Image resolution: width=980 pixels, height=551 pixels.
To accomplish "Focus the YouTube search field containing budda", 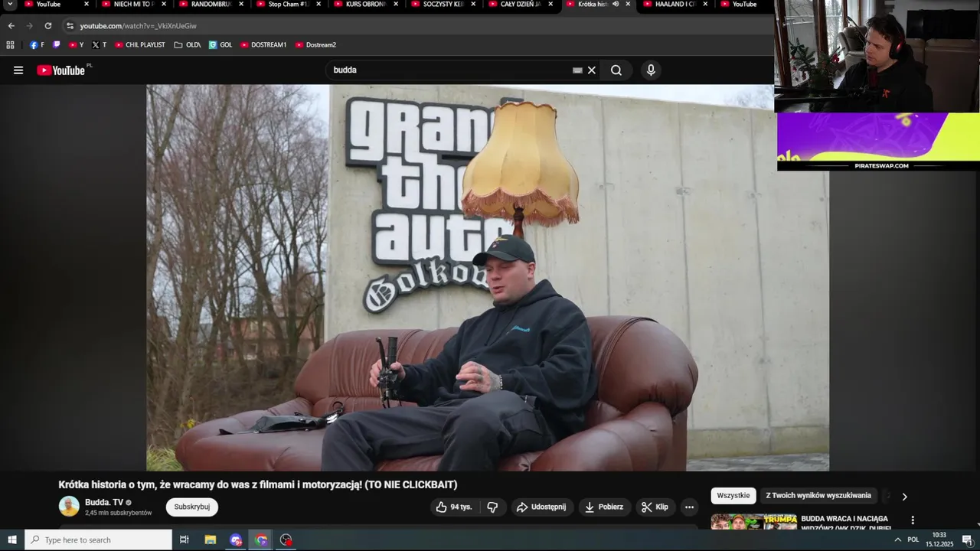I will (x=452, y=70).
